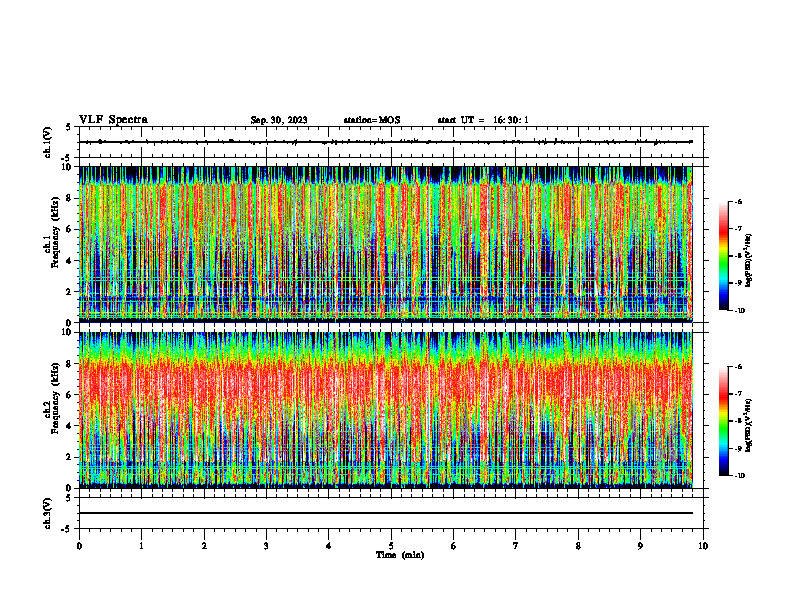Click the "station=MOS" header label
This screenshot has height=612, width=792.
point(372,120)
